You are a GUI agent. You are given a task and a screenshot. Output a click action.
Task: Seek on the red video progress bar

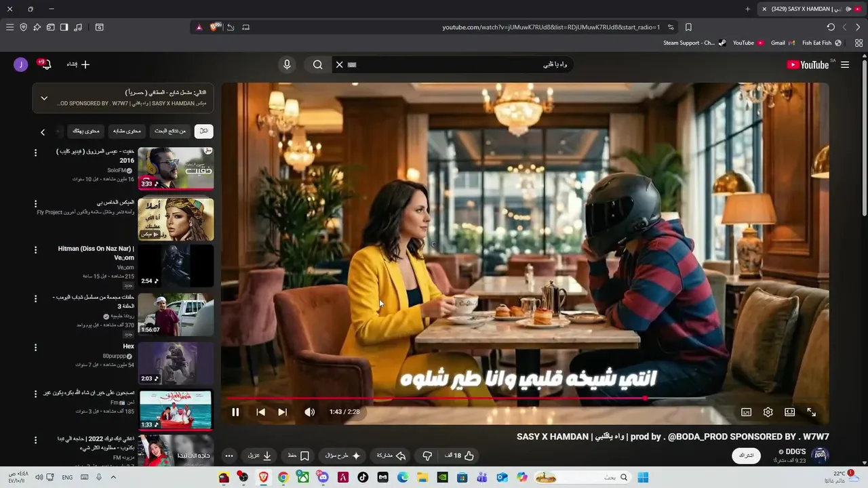tap(525, 399)
